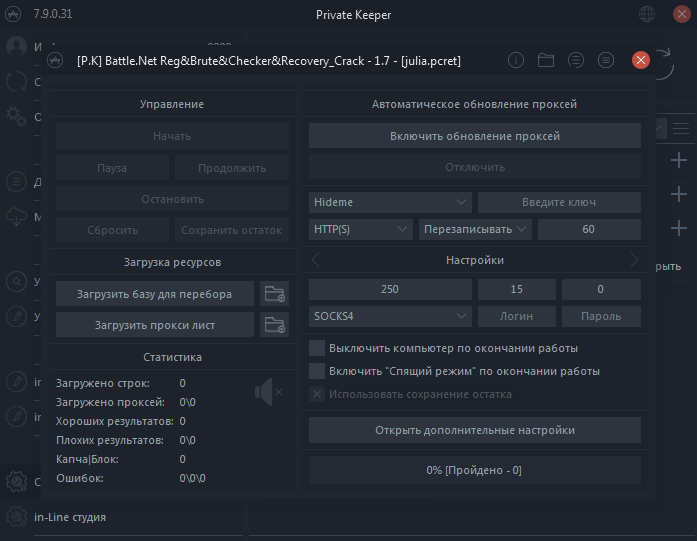
Task: Click the Введите ключ input field
Action: click(559, 202)
